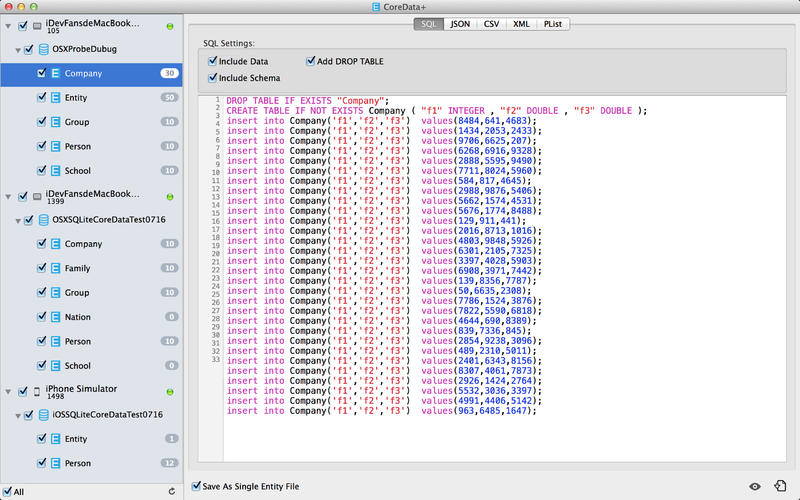Select the iOSSQLiteCoreDataTest0716 database row
This screenshot has width=800, height=500.
[91, 415]
